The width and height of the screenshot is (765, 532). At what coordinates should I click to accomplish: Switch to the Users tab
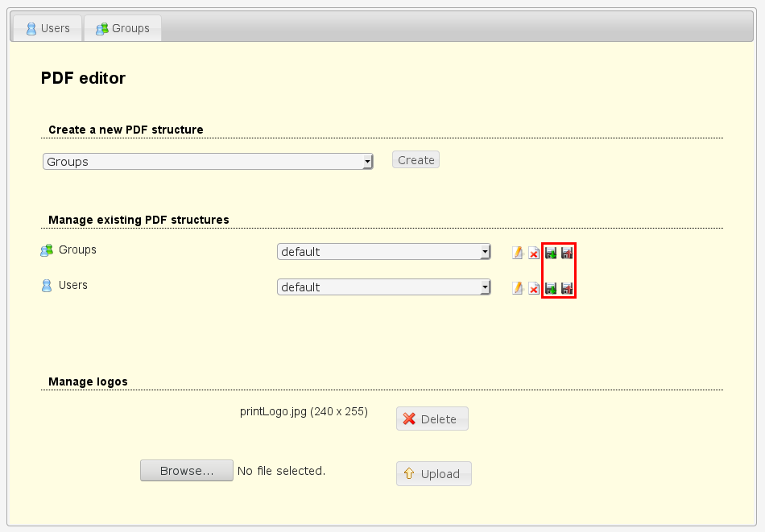pos(48,28)
